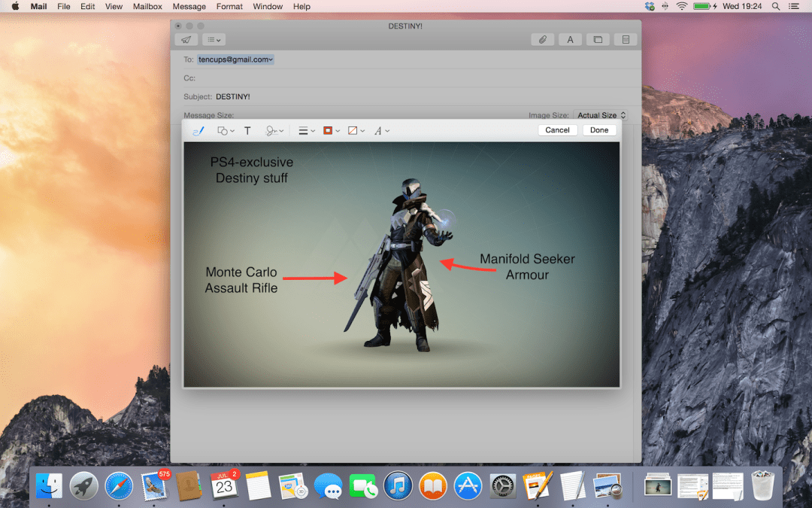Open the Edit menu
The width and height of the screenshot is (812, 508).
tap(87, 6)
